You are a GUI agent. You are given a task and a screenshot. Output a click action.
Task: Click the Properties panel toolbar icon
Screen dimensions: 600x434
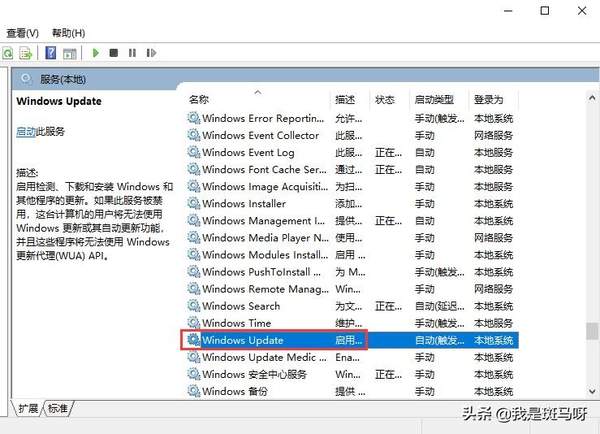point(70,53)
